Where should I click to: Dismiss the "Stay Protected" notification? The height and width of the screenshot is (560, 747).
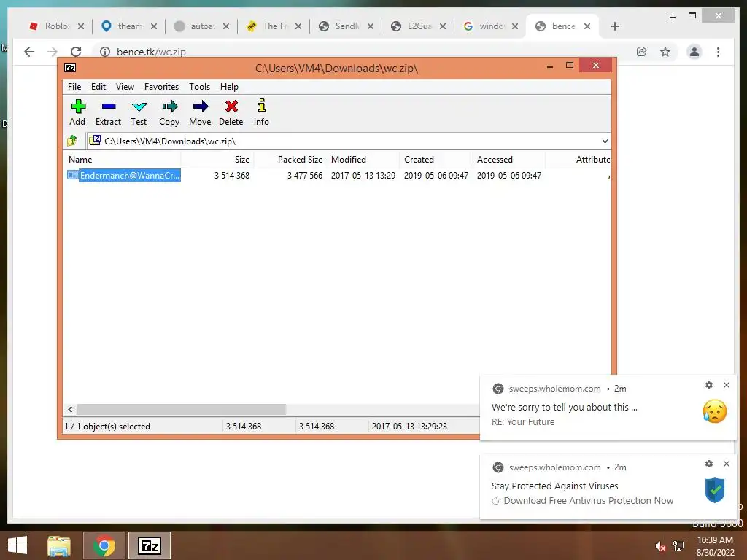(726, 463)
